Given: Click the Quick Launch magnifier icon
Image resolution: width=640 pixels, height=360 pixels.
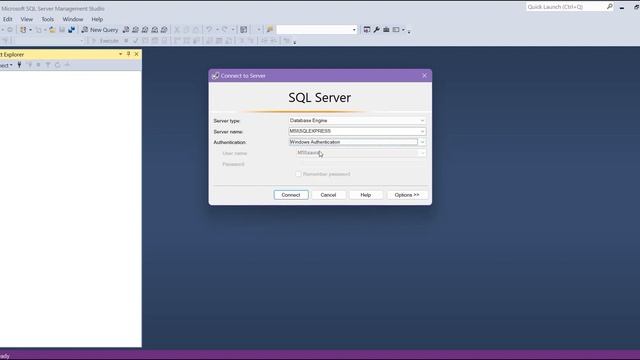Looking at the screenshot, I should click(609, 7).
